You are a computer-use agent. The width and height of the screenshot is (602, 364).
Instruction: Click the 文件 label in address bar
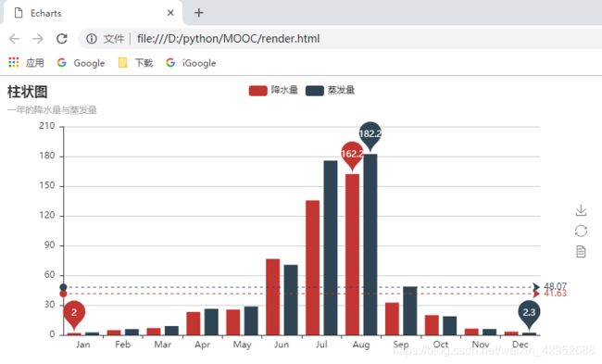tap(114, 39)
